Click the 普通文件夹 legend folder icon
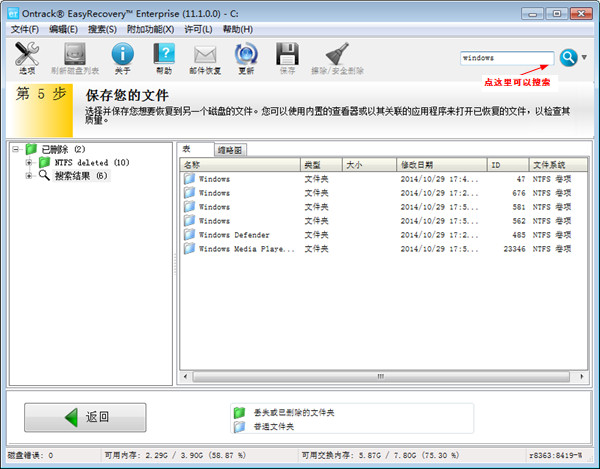The width and height of the screenshot is (600, 469). click(x=239, y=427)
